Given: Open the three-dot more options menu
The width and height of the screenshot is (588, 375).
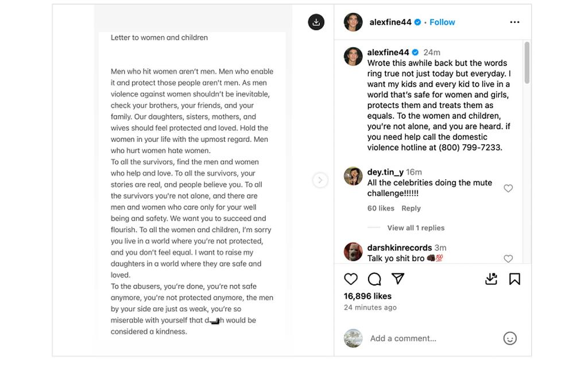Looking at the screenshot, I should pyautogui.click(x=514, y=22).
